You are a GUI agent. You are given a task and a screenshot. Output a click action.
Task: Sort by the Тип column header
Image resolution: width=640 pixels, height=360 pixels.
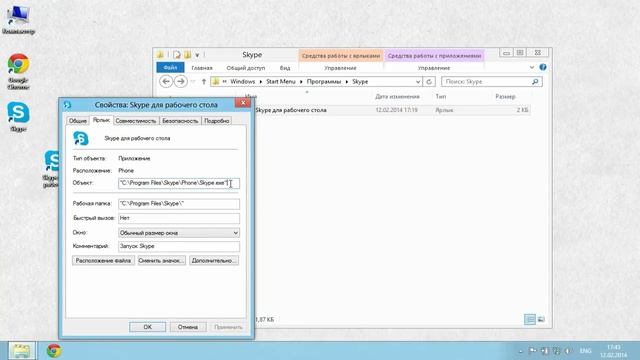point(440,97)
